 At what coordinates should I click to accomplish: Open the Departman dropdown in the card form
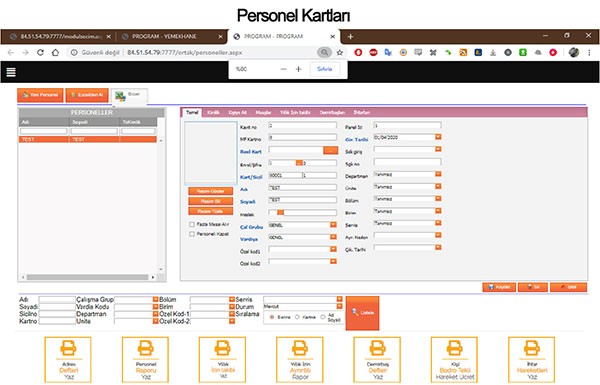click(438, 174)
